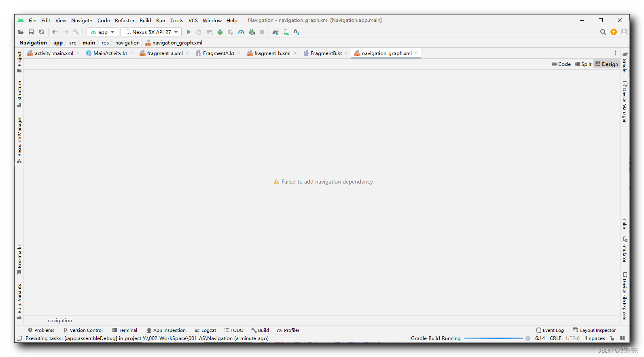Cancel the Gradle build progress
Image resolution: width=644 pixels, height=357 pixels.
[528, 338]
